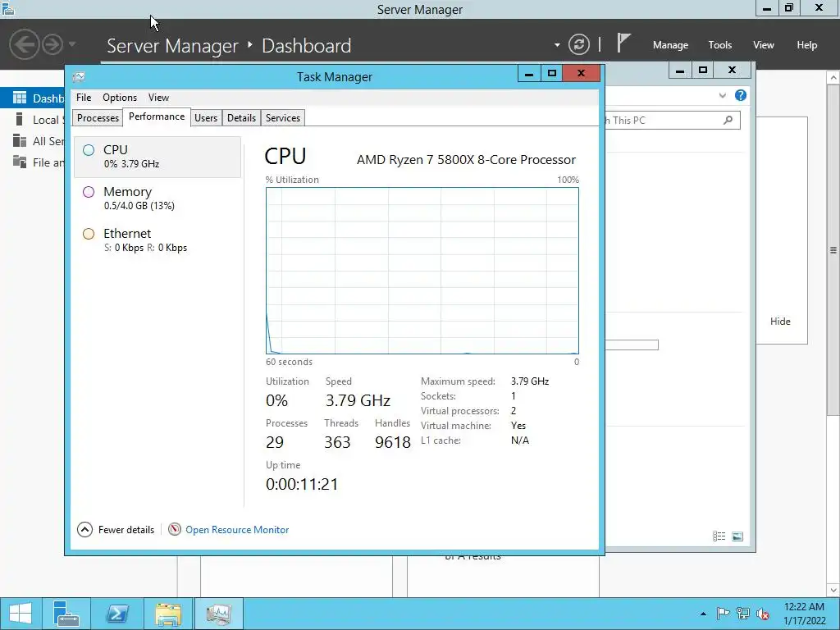Open the clock showing 12:22 AM
Image resolution: width=840 pixels, height=630 pixels.
coord(804,614)
